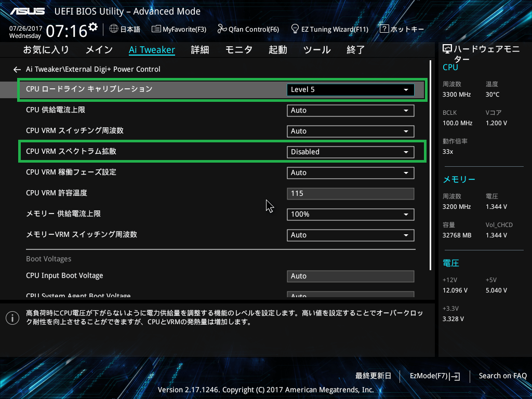Click the 07:16 clock display

pyautogui.click(x=66, y=31)
